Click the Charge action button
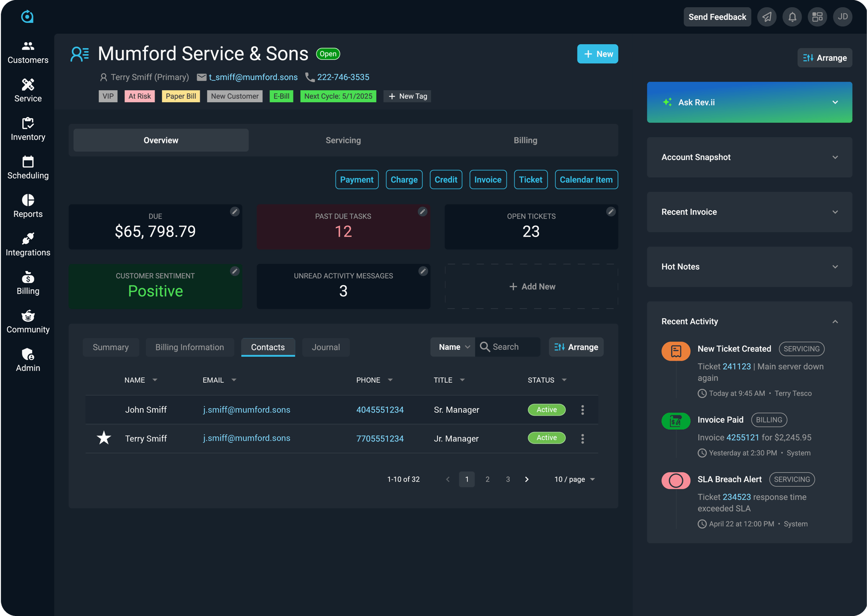867x616 pixels. click(x=404, y=179)
